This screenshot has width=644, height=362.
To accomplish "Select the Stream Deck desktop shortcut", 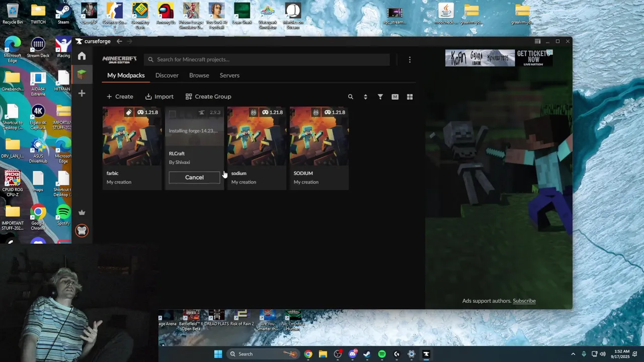I will [38, 48].
